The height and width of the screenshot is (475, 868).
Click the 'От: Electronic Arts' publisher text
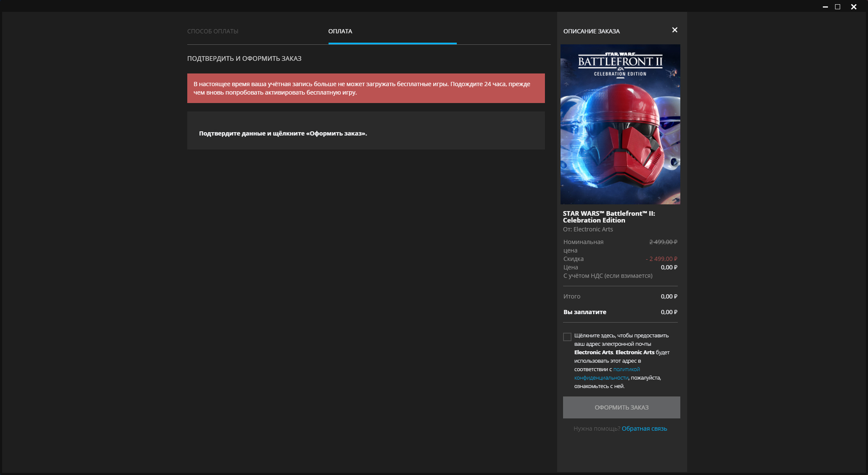point(588,229)
